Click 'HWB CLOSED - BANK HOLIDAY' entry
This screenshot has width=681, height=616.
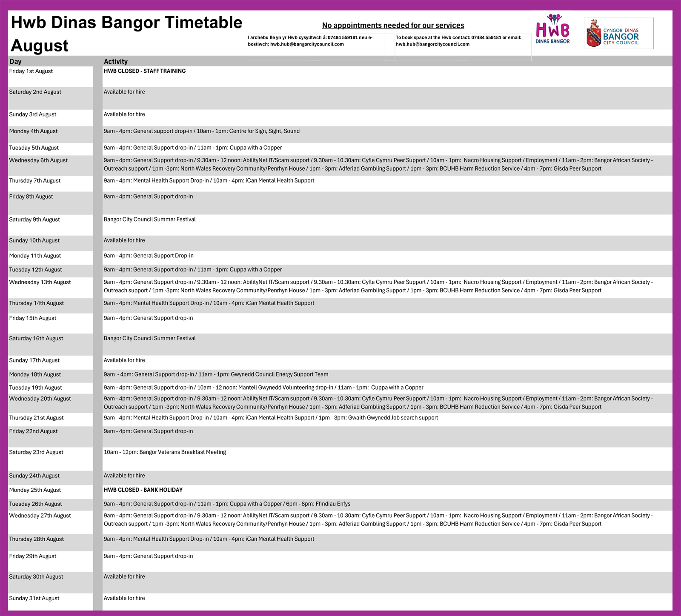click(x=143, y=490)
